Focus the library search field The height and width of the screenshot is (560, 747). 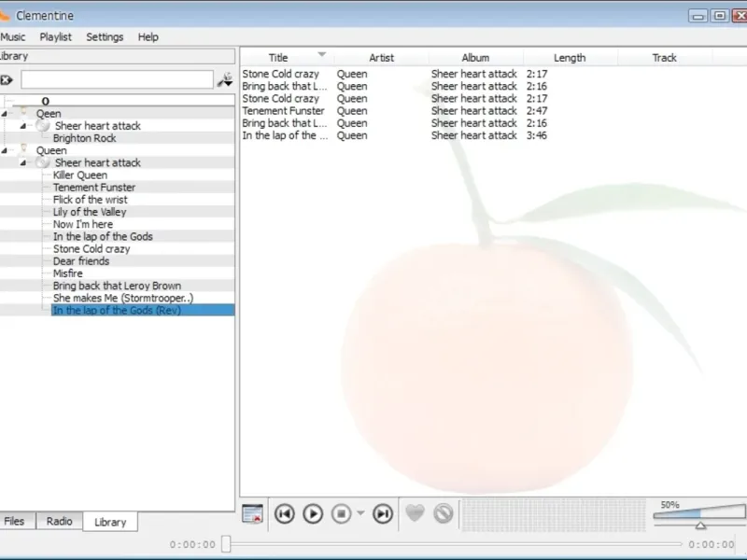[118, 79]
